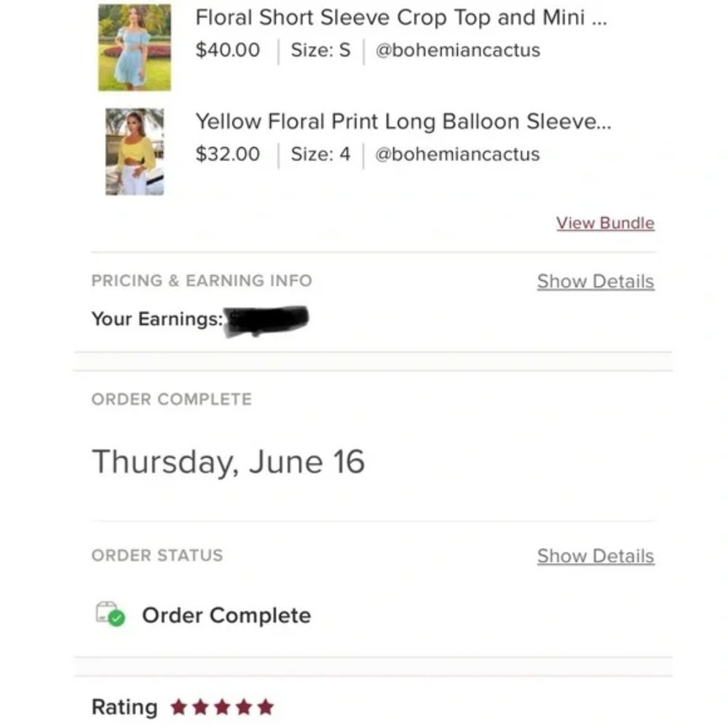The width and height of the screenshot is (728, 728).
Task: Click the Rating label
Action: 124,707
